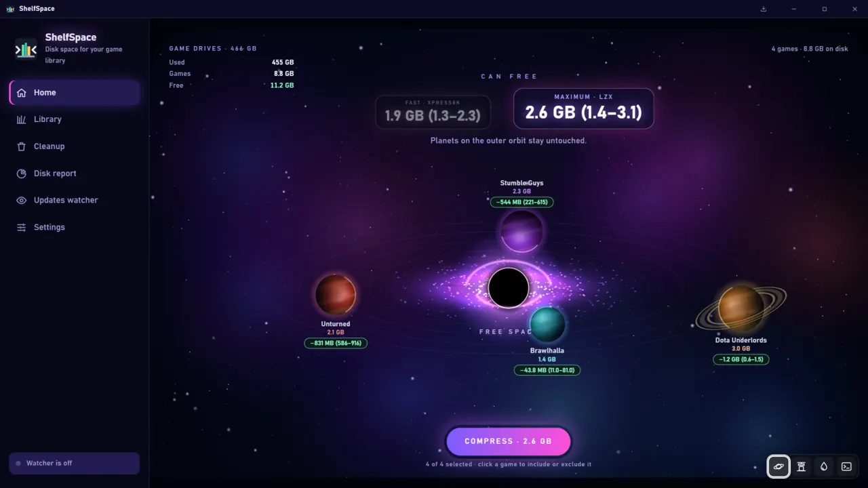Viewport: 868px width, 488px height.
Task: Choose the water droplet theme icon
Action: click(x=823, y=466)
